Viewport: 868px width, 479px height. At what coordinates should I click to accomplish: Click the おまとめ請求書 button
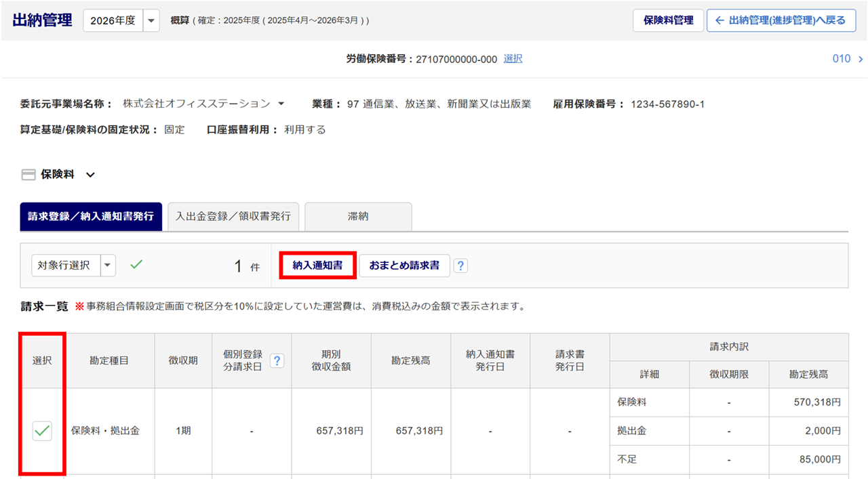[404, 266]
